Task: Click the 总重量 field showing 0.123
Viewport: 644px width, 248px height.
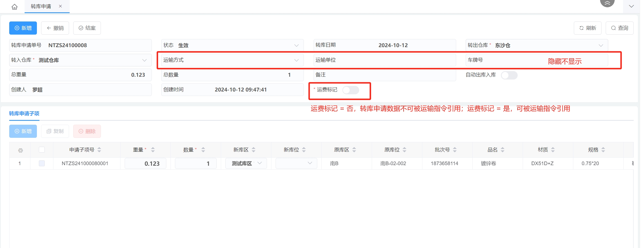Action: (x=80, y=75)
